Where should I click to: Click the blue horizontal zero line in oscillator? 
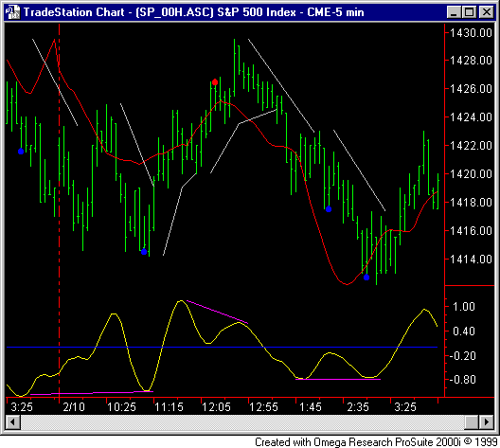coord(222,347)
